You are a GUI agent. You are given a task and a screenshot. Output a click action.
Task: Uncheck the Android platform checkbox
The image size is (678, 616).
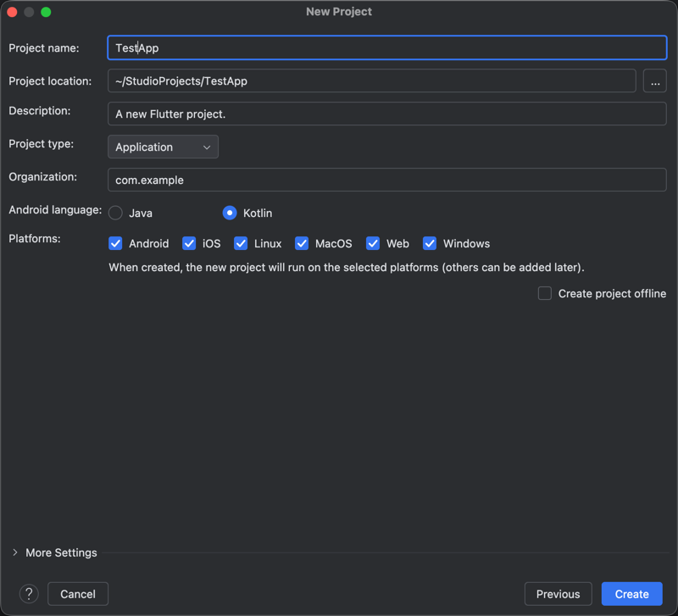coord(115,243)
